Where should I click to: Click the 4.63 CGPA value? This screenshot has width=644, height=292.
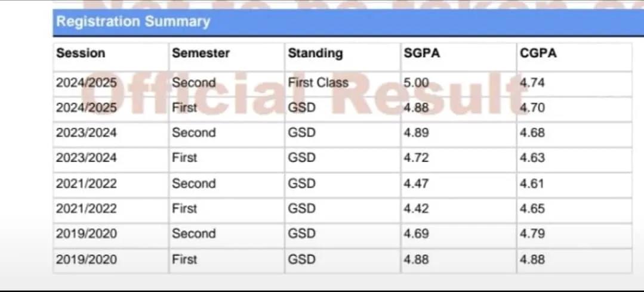[x=532, y=158]
